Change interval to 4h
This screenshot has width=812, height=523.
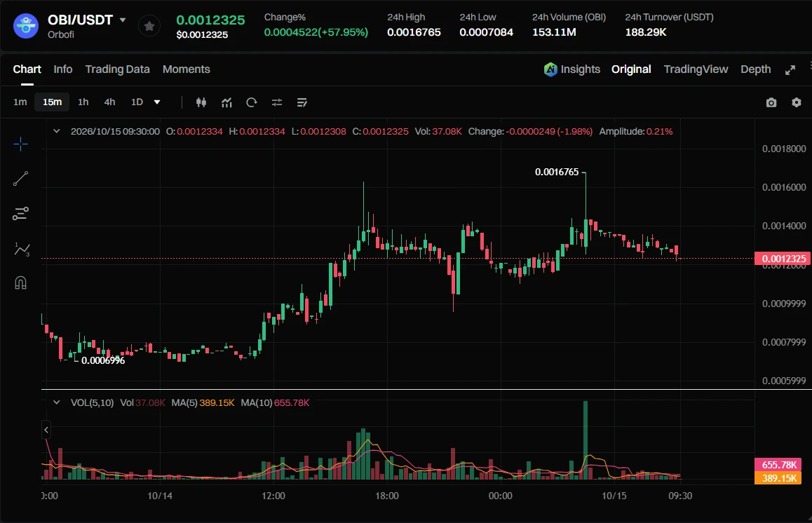tap(110, 102)
